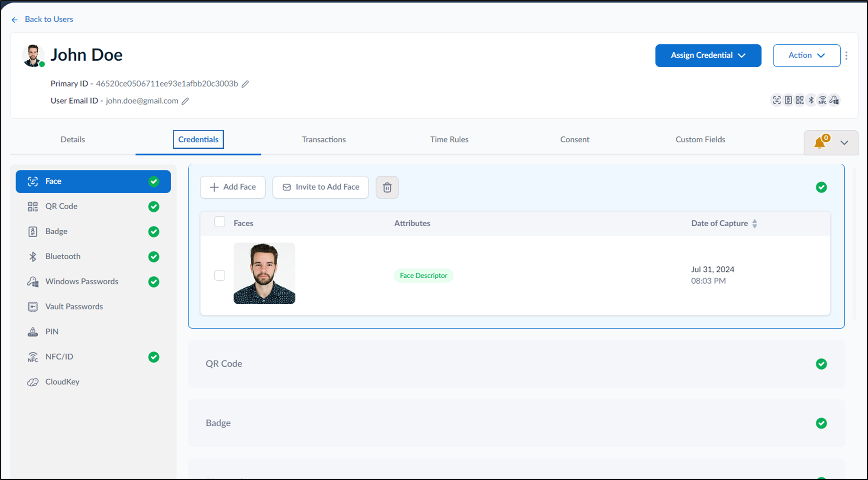Select Bluetooth in sidebar
The image size is (868, 480).
tap(93, 257)
